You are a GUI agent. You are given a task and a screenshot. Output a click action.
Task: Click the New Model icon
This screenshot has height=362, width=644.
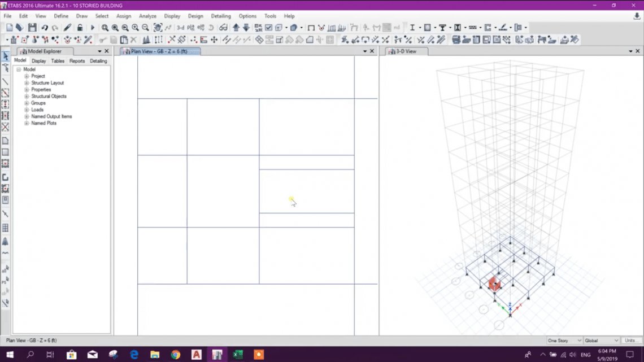(9, 28)
